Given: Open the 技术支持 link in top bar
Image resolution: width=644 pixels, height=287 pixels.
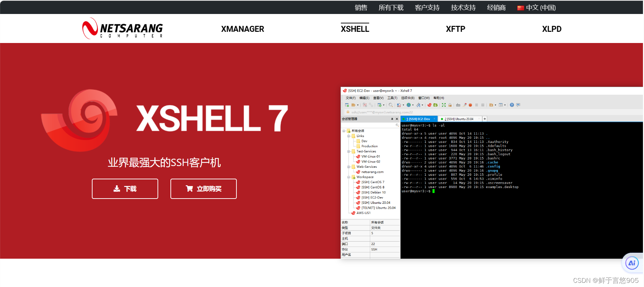Looking at the screenshot, I should pos(463,8).
